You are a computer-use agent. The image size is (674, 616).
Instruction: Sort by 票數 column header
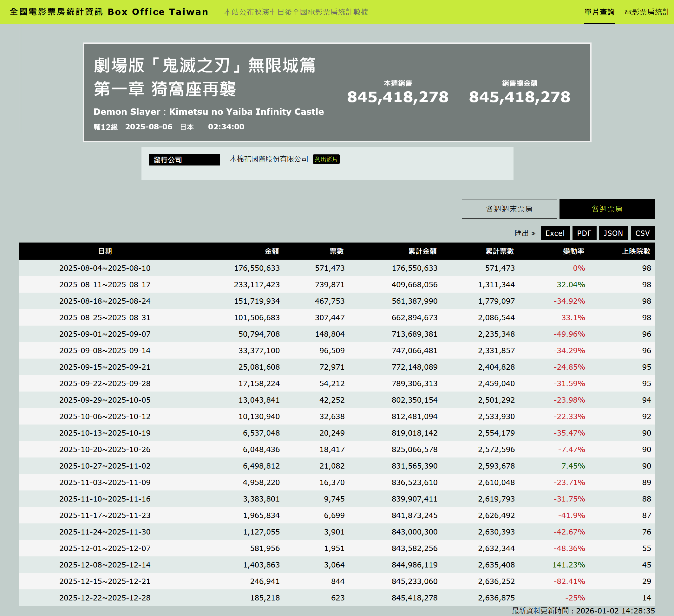[336, 251]
